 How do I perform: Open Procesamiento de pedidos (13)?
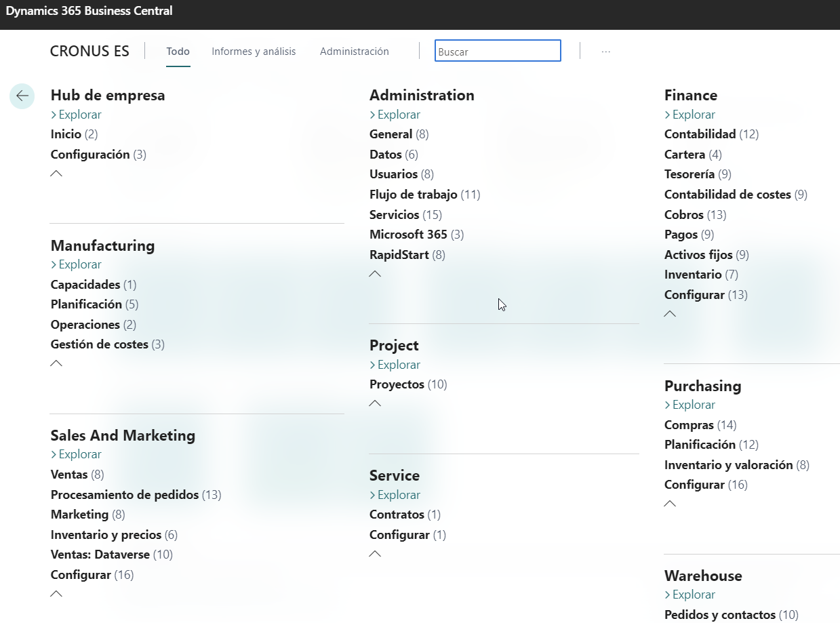(136, 495)
